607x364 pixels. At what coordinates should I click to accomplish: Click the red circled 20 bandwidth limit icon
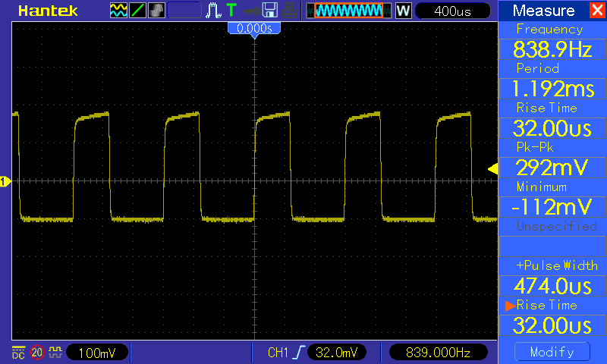[37, 353]
